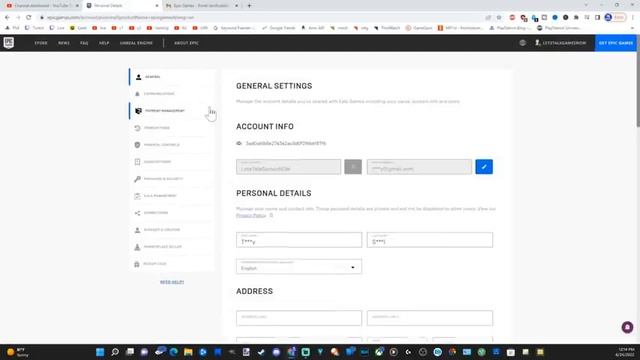The width and height of the screenshot is (640, 360).
Task: Click the first name input field
Action: coord(299,240)
